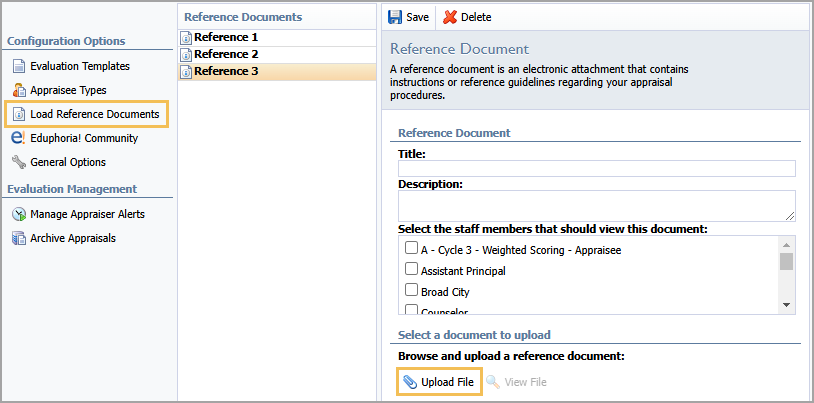Click the Save floppy disk icon

tap(395, 17)
